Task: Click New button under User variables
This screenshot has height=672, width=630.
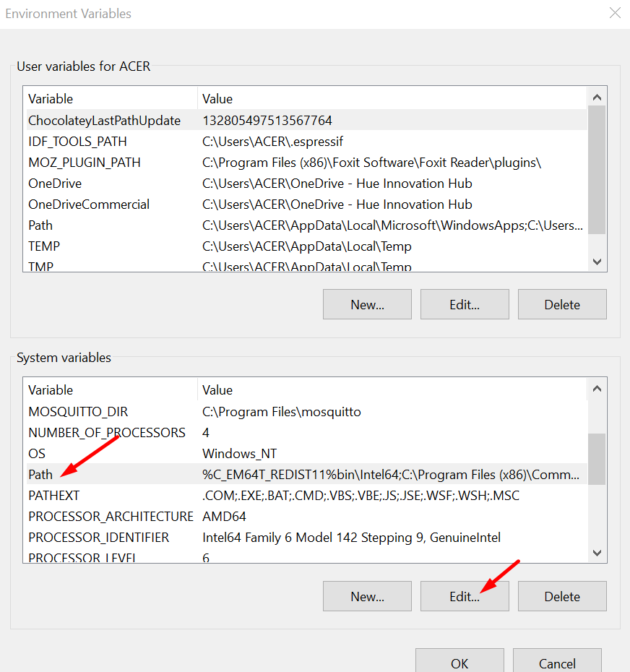Action: click(367, 304)
